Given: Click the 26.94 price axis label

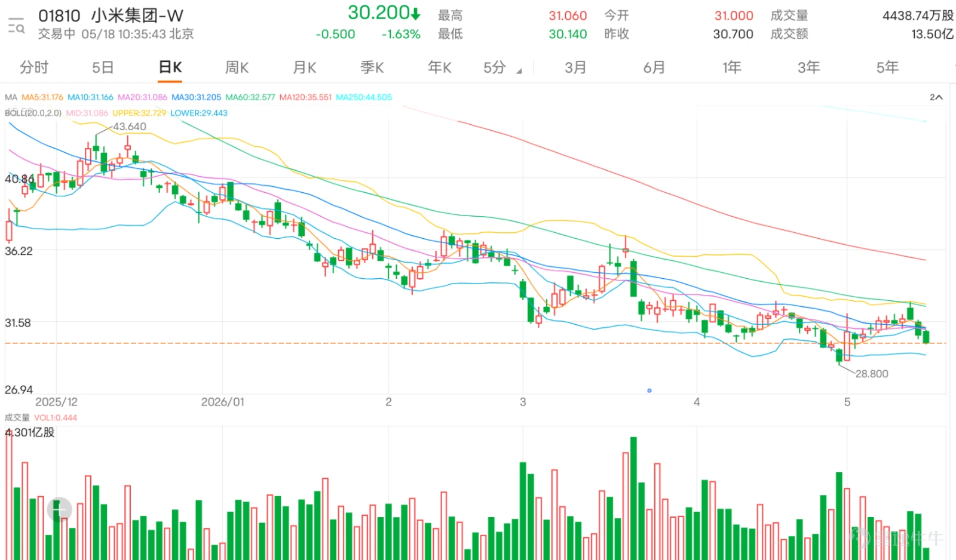Looking at the screenshot, I should (19, 389).
